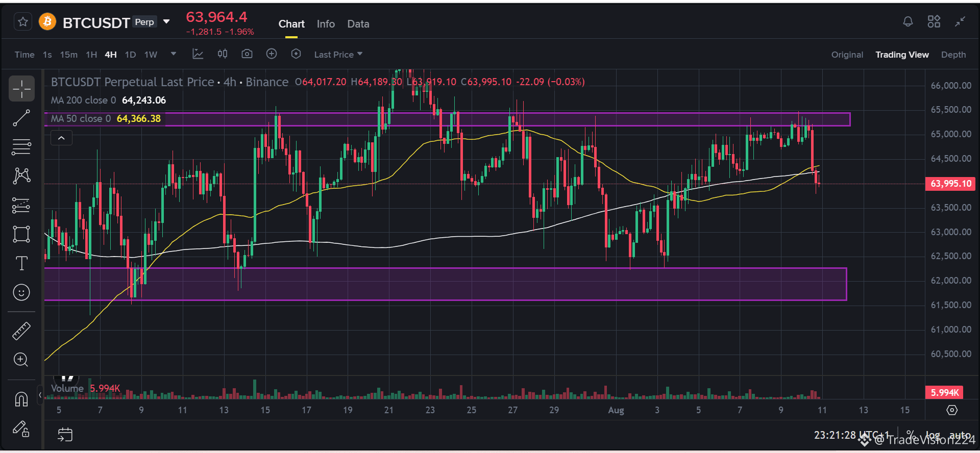
Task: Switch to the Info tab
Action: tap(326, 24)
